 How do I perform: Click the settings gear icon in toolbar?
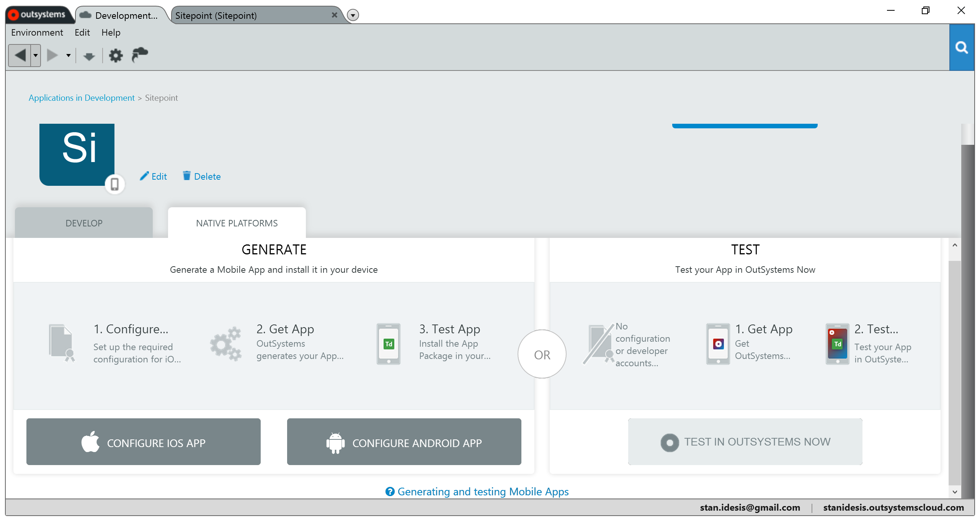tap(116, 56)
